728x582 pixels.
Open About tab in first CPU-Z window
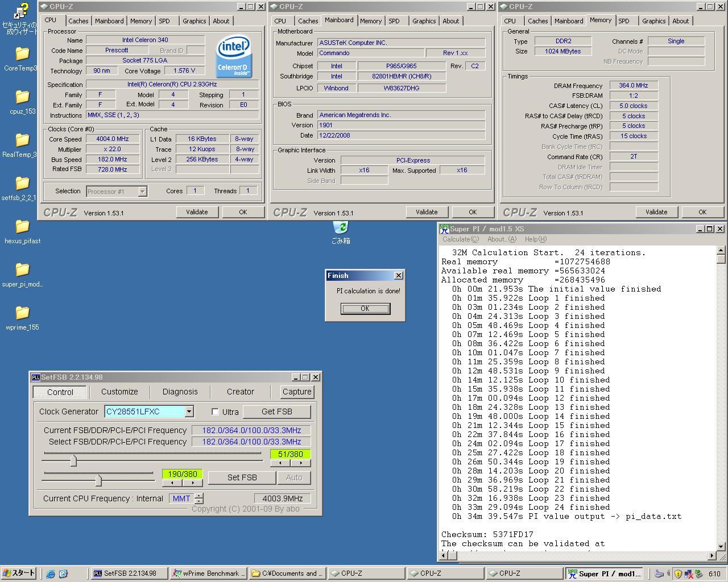click(221, 21)
